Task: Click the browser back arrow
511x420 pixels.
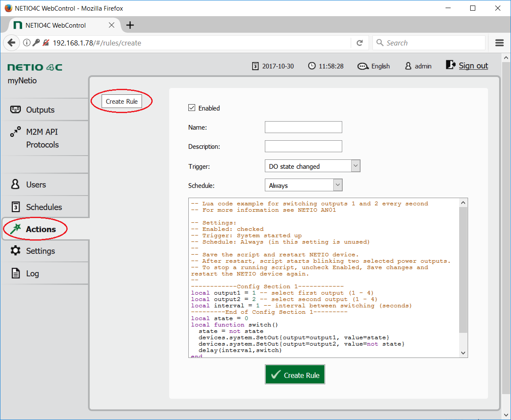Action: click(x=11, y=43)
